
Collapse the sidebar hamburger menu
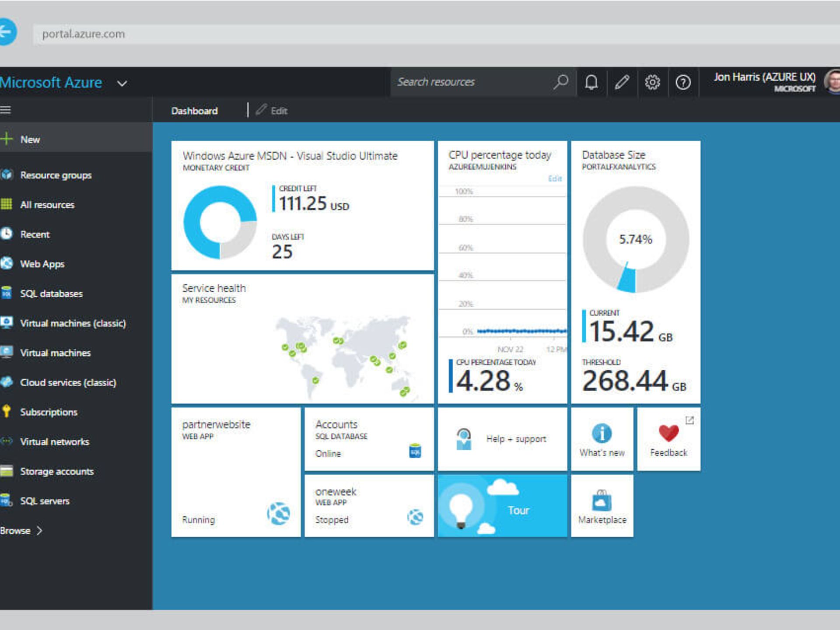point(6,109)
